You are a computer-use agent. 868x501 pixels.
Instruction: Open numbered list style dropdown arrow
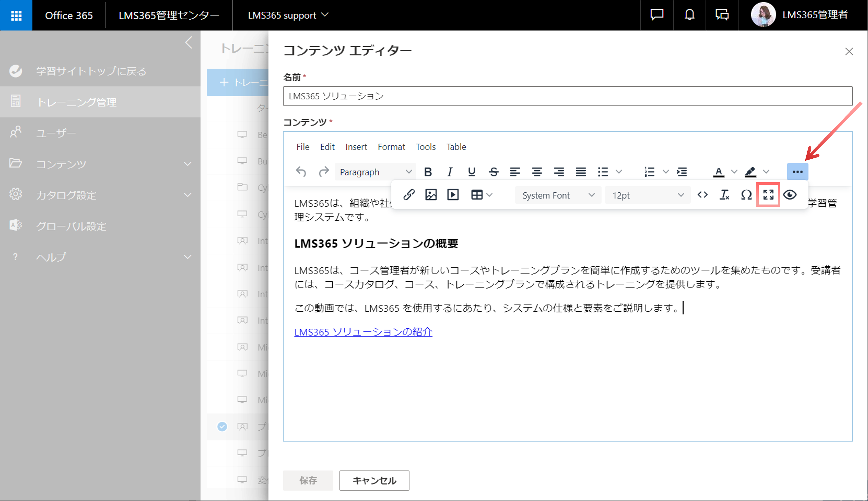[666, 172]
